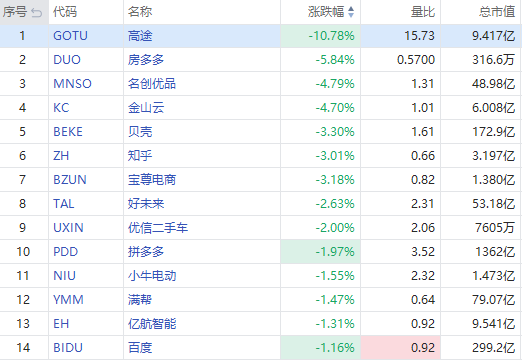The height and width of the screenshot is (360, 522).
Task: Toggle sort arrows on 涨跌幅 column
Action: [351, 12]
